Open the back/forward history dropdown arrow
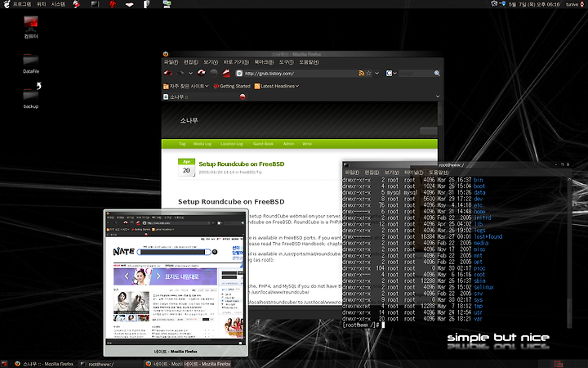 point(190,74)
